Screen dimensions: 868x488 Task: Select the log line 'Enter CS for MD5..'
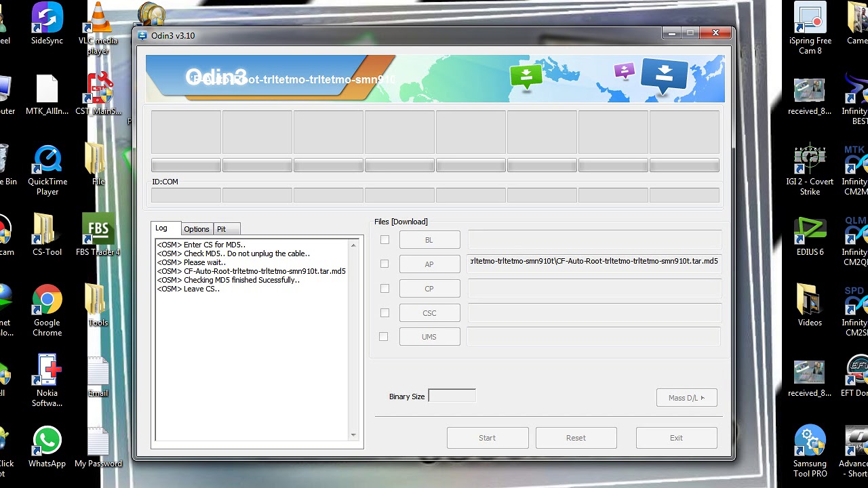click(201, 245)
